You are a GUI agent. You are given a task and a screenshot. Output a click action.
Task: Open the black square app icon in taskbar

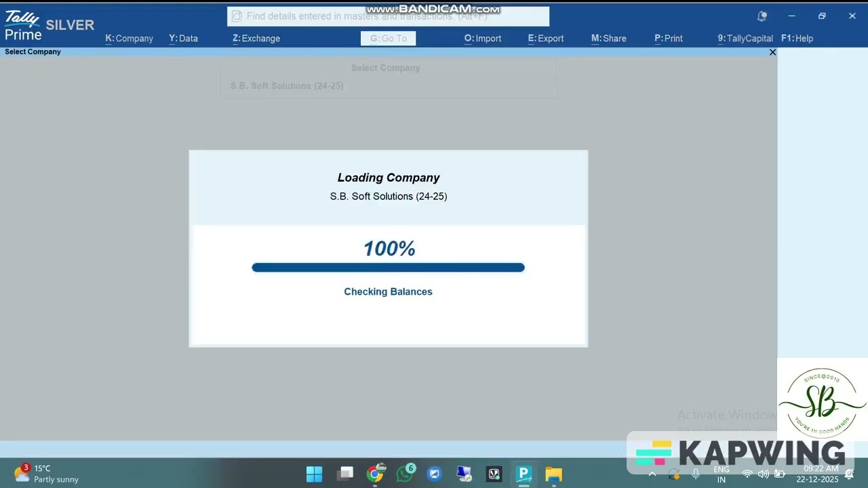(x=494, y=474)
